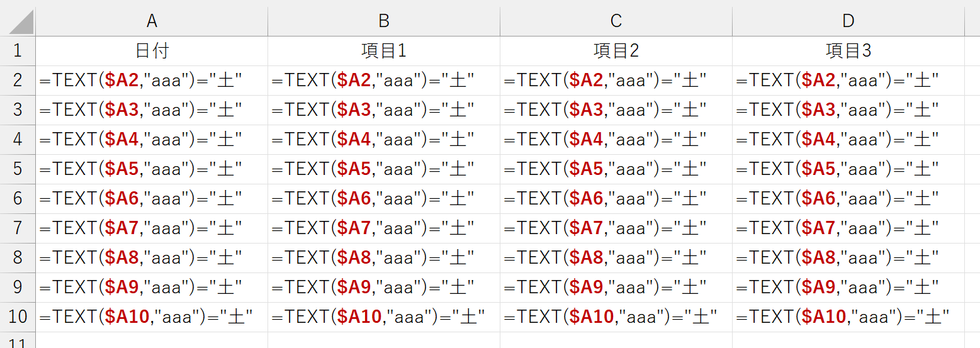Select column A header
The height and width of the screenshot is (348, 980).
[152, 21]
